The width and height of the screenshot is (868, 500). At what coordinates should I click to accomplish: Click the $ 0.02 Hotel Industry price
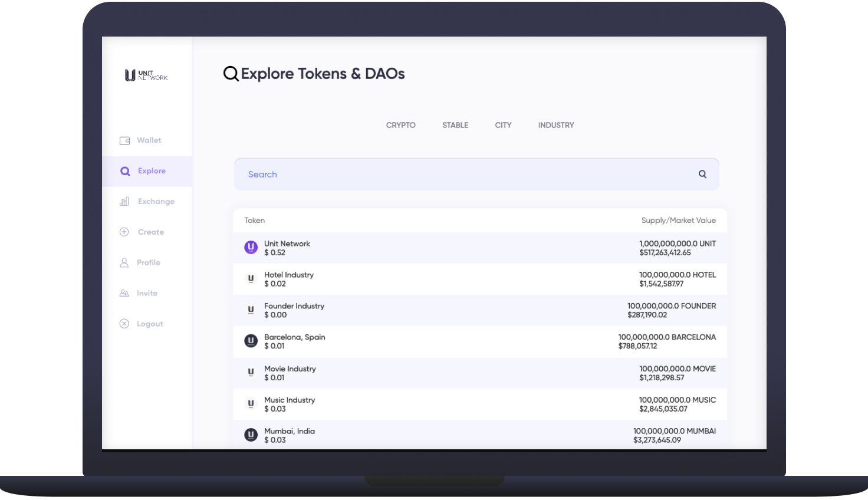(275, 284)
